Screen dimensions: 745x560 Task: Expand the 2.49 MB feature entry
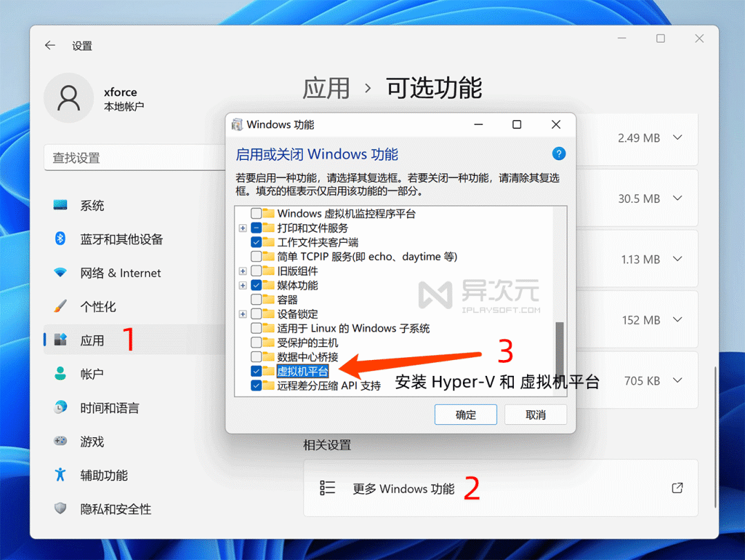coord(677,138)
